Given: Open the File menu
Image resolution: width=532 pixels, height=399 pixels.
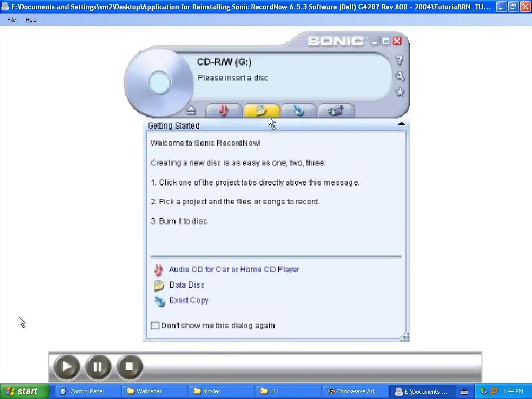Looking at the screenshot, I should [11, 20].
